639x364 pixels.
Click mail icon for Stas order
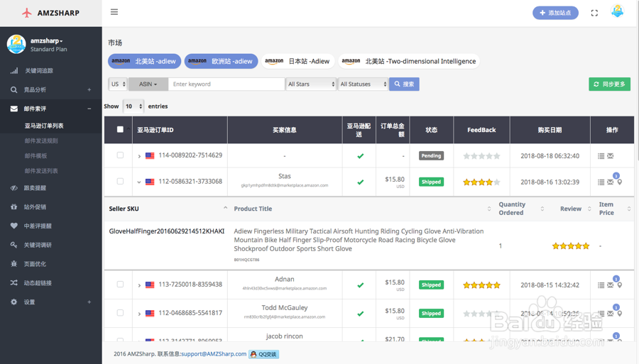[x=610, y=182]
